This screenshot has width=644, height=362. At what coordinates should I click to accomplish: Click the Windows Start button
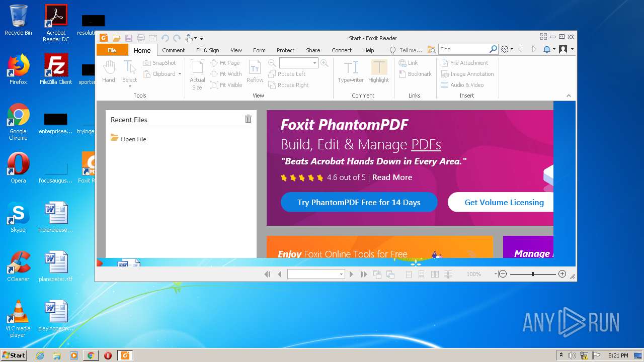pyautogui.click(x=14, y=355)
